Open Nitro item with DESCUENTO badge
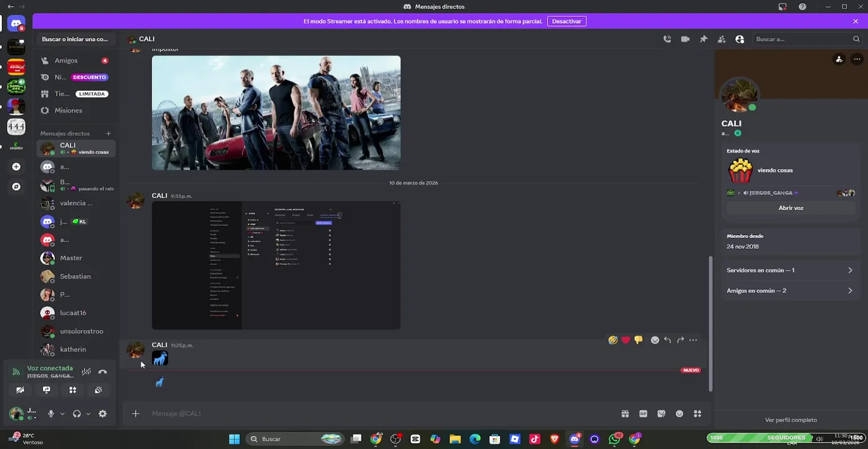Screen dimensions: 868x449 (76, 77)
